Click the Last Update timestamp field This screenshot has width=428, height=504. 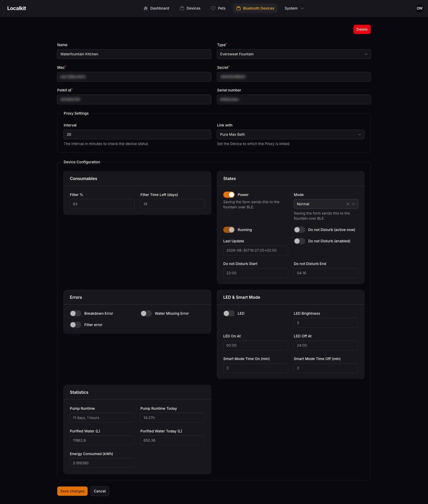pyautogui.click(x=256, y=250)
